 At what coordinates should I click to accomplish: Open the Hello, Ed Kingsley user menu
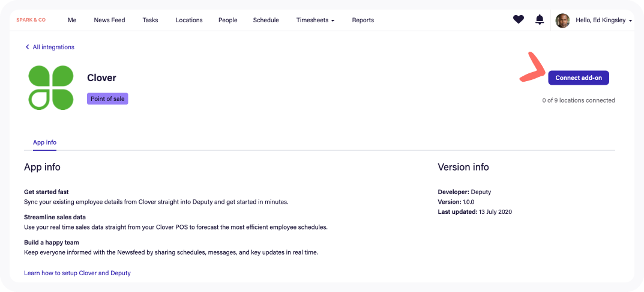click(x=604, y=20)
